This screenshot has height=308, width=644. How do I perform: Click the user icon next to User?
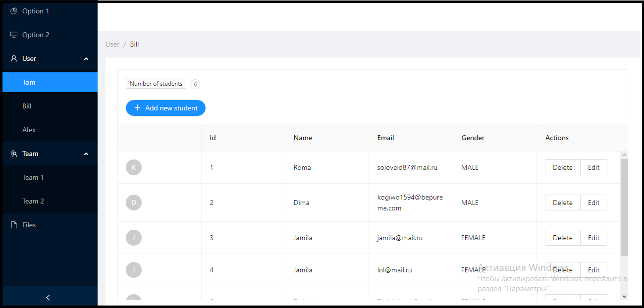(x=13, y=58)
